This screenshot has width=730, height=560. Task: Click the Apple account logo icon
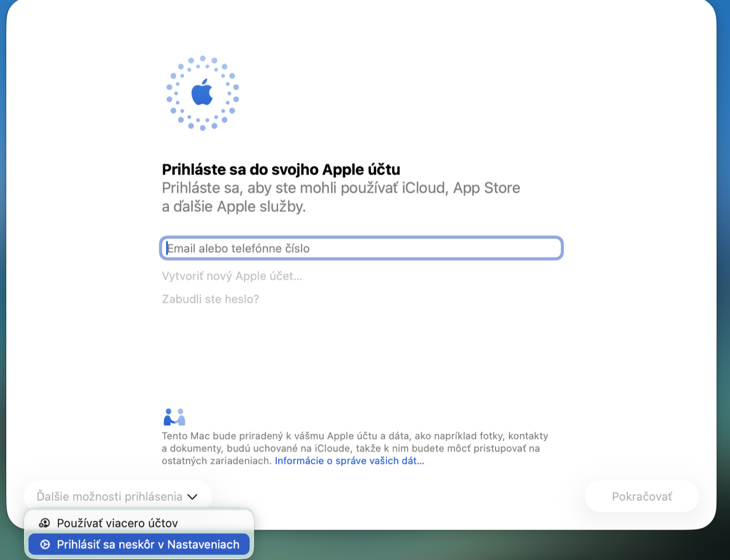(x=202, y=93)
